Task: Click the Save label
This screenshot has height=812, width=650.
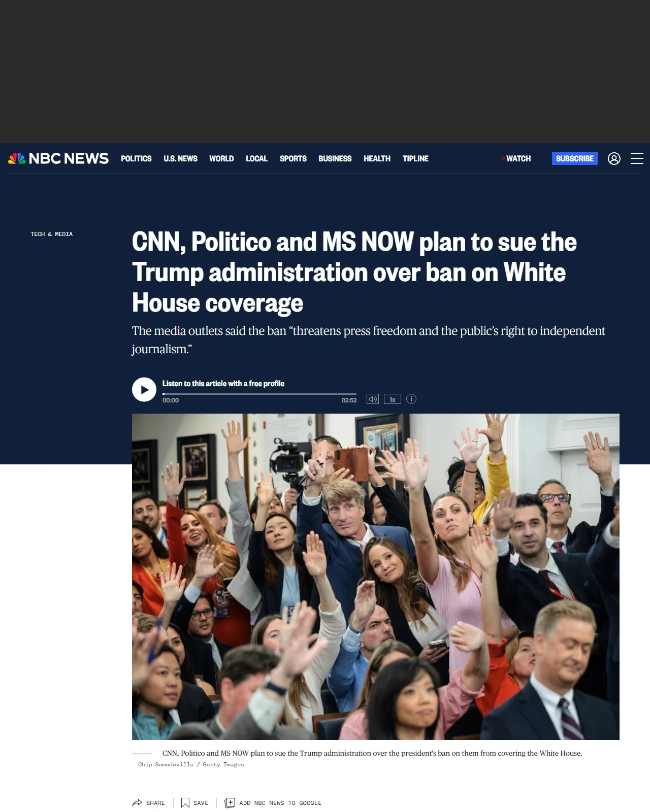Action: (x=201, y=803)
